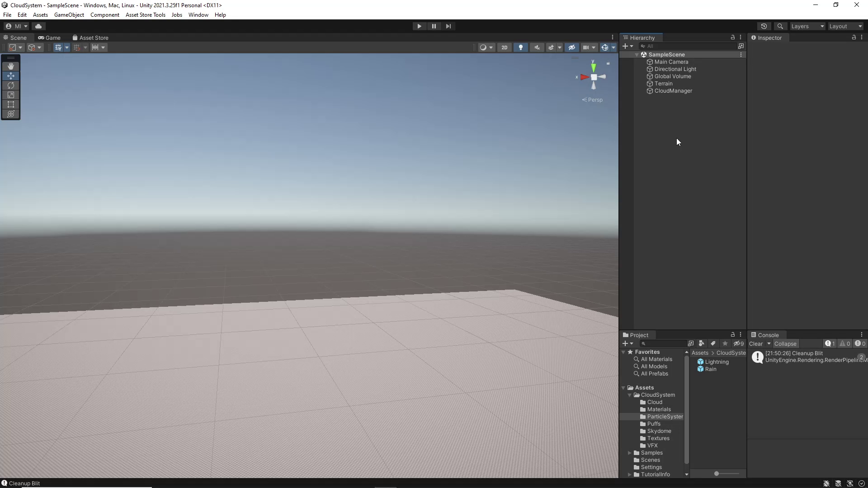Open the Component menu

(x=105, y=15)
